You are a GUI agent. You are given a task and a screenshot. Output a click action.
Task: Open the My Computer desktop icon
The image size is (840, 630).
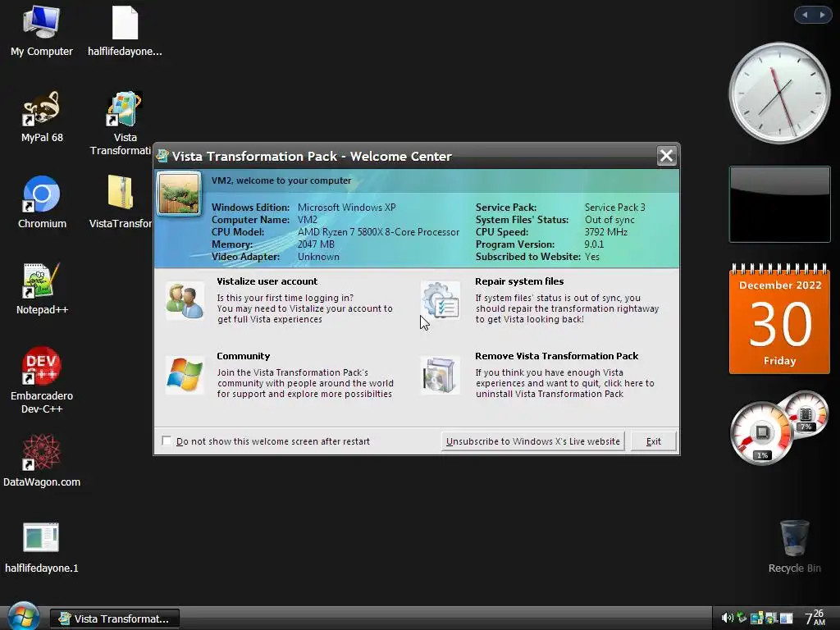coord(41,31)
